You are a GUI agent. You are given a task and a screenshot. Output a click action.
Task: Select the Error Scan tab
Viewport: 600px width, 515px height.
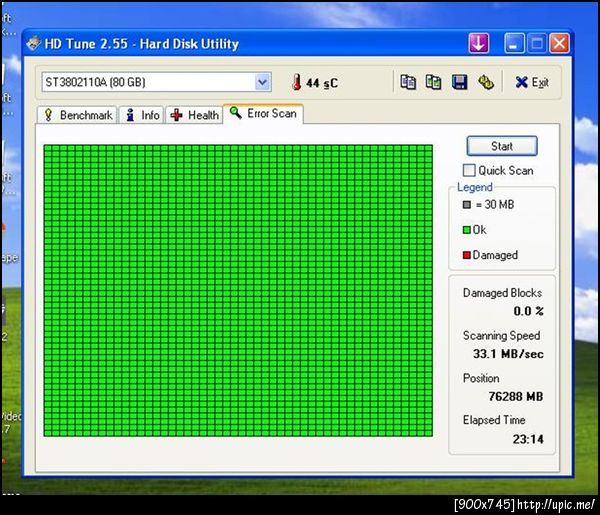(x=263, y=114)
